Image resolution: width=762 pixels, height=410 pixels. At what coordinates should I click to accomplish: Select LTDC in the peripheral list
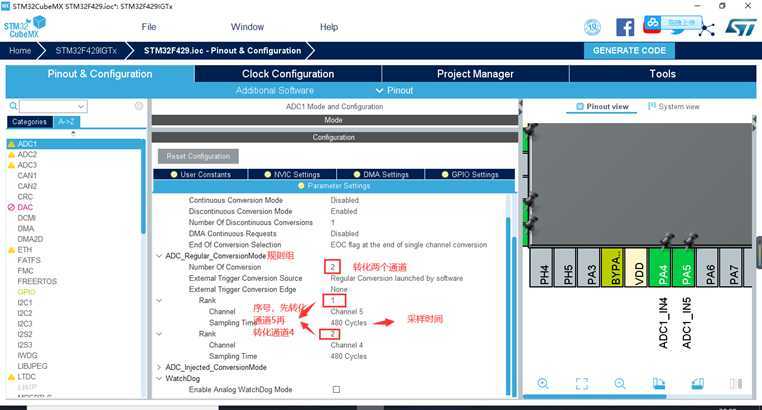pos(26,376)
